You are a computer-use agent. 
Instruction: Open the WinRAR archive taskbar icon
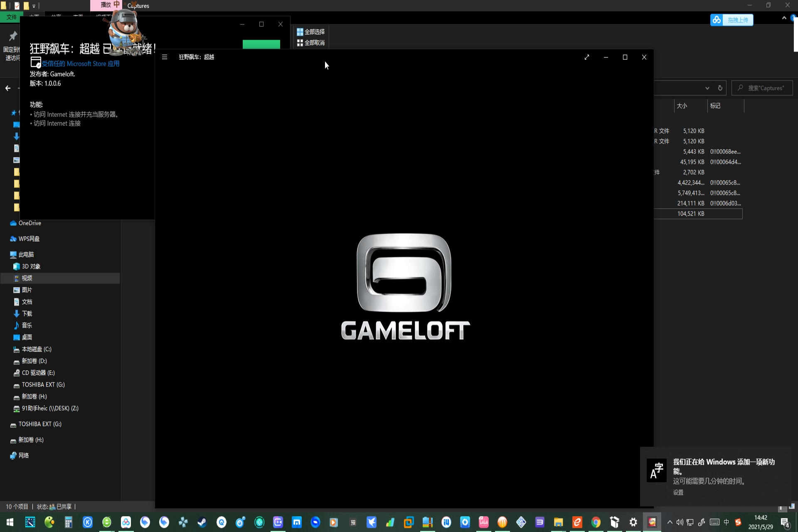[427, 522]
